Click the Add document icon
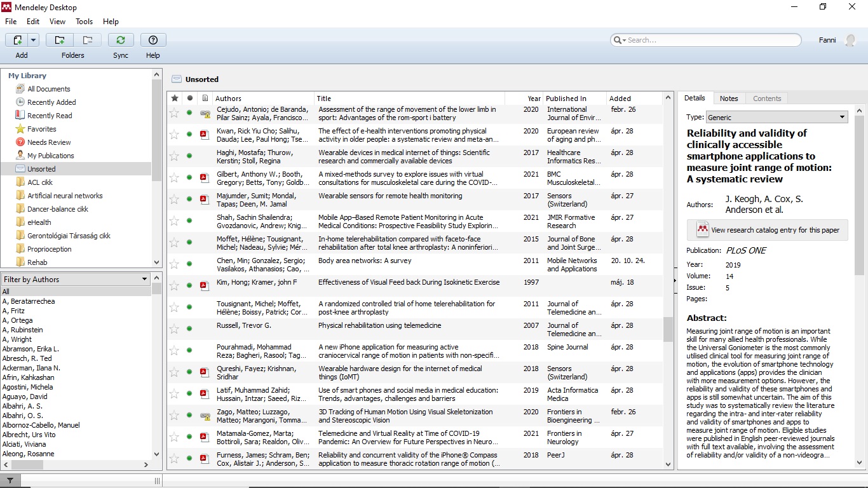 click(17, 40)
